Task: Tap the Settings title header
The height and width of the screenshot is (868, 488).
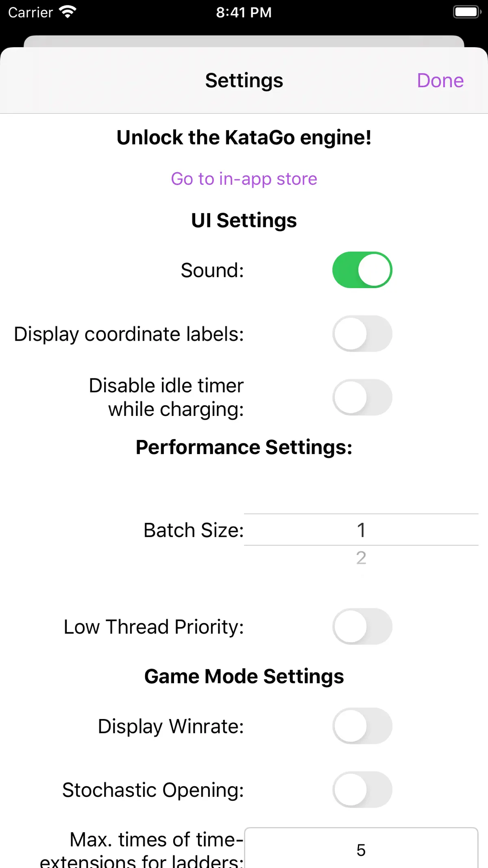Action: click(x=244, y=81)
